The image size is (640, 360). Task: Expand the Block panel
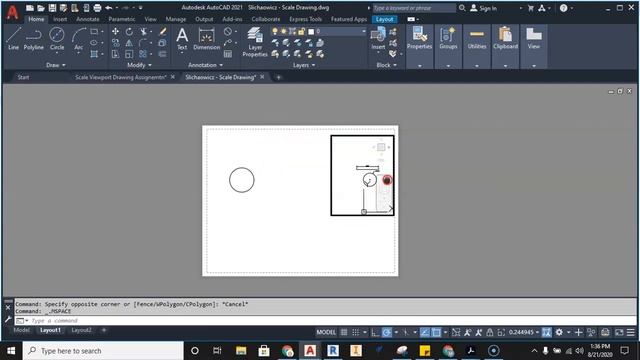387,65
